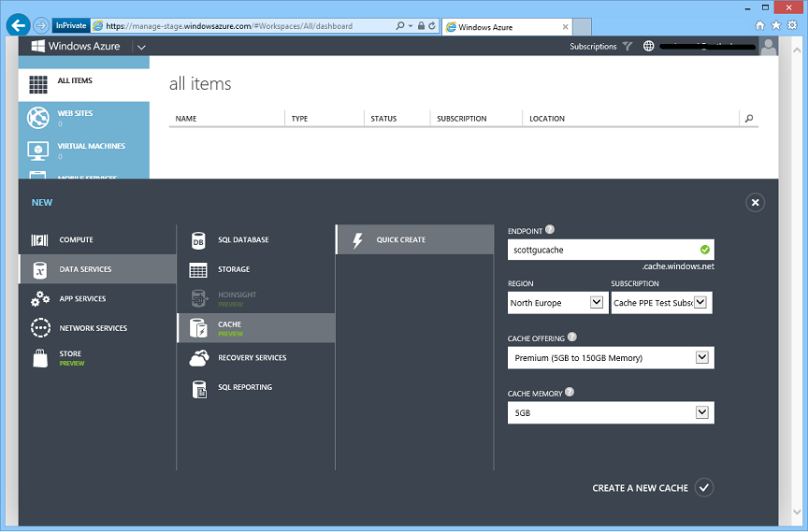
Task: Select Data Services category
Action: pos(97,269)
